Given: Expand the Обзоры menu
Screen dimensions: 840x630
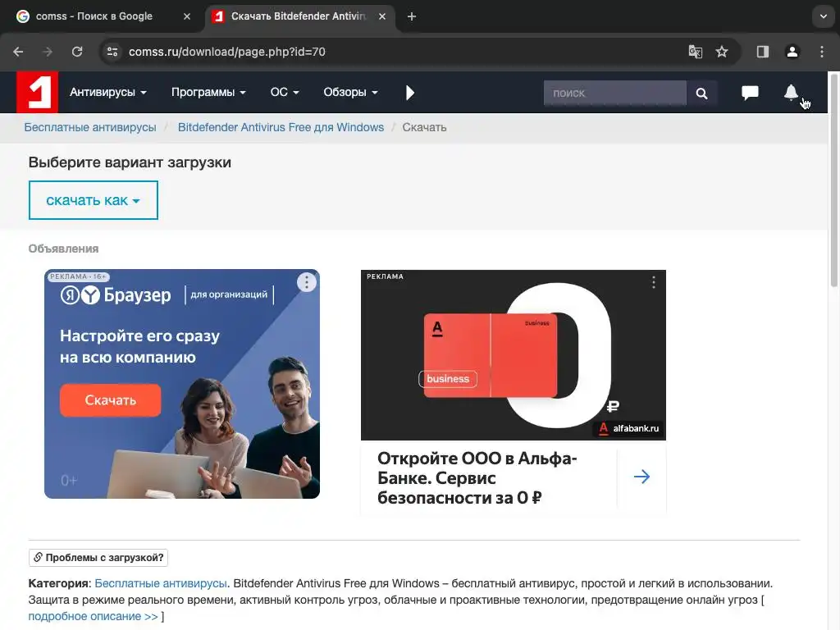Looking at the screenshot, I should [350, 92].
